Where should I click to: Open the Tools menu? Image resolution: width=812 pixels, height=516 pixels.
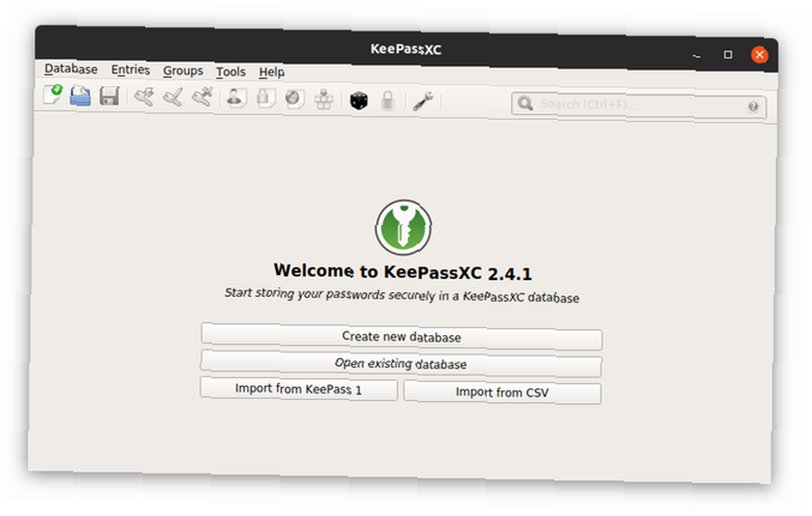click(x=231, y=72)
